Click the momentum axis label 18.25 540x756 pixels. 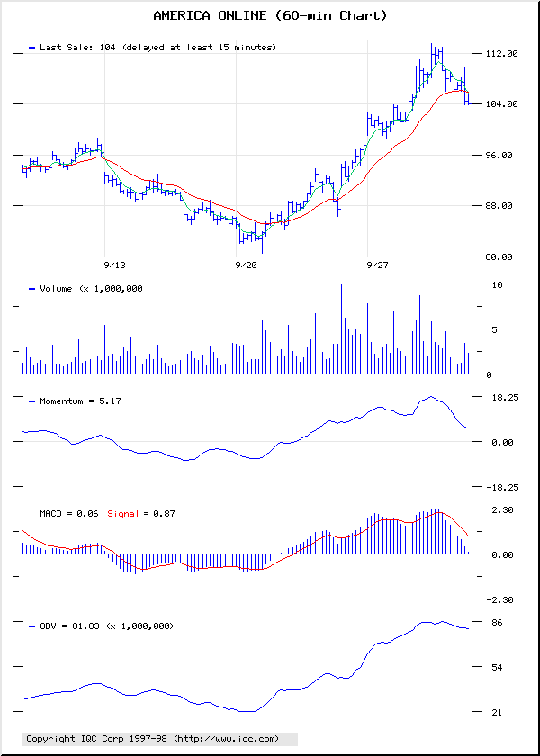pyautogui.click(x=504, y=397)
